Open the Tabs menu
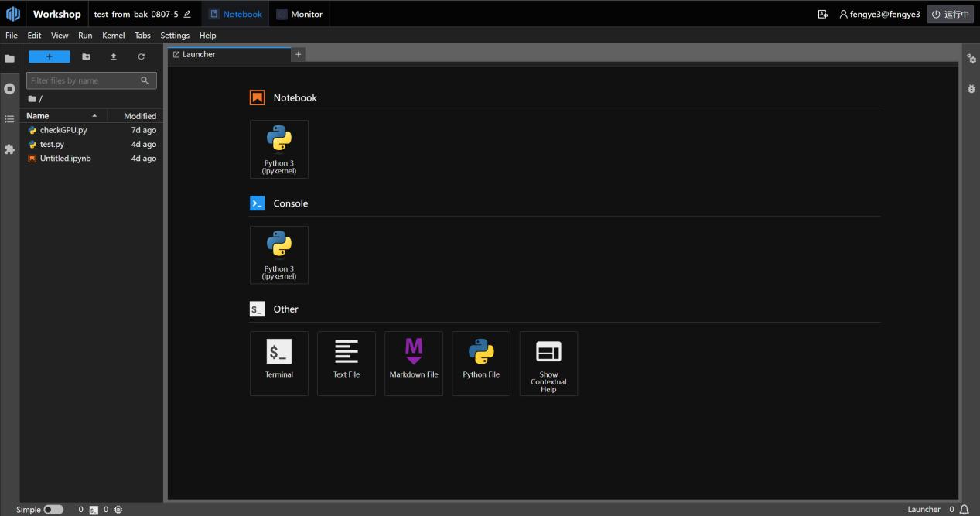Screen dimensions: 980x516 click(x=142, y=36)
